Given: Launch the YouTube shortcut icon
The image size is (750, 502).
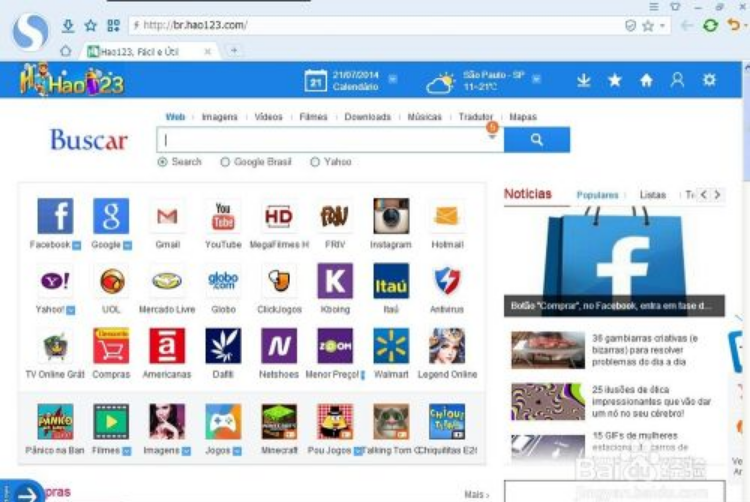Looking at the screenshot, I should (223, 216).
